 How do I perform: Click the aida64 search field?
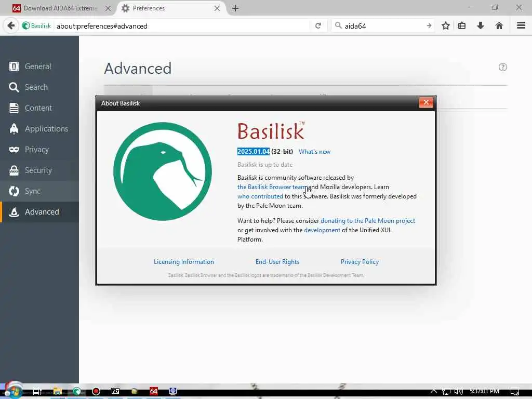point(383,26)
